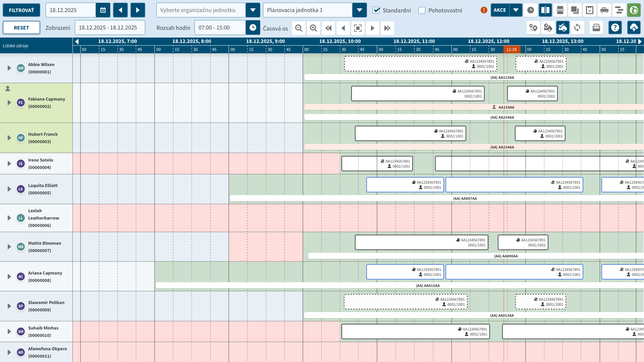
Task: Click the RESET button
Action: [21, 28]
